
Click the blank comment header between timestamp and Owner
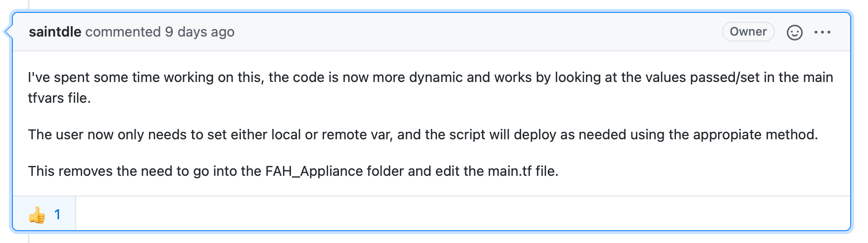pyautogui.click(x=478, y=32)
